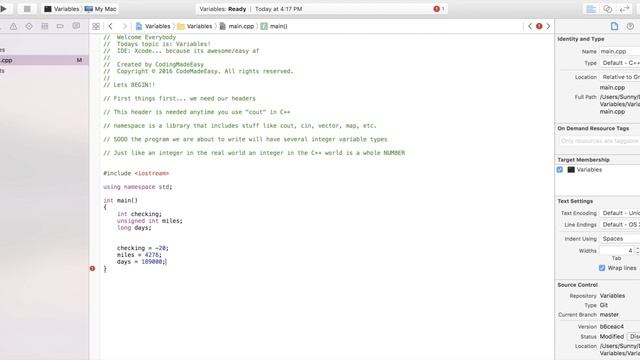Click the 'Variables: Ready' status text

click(223, 9)
